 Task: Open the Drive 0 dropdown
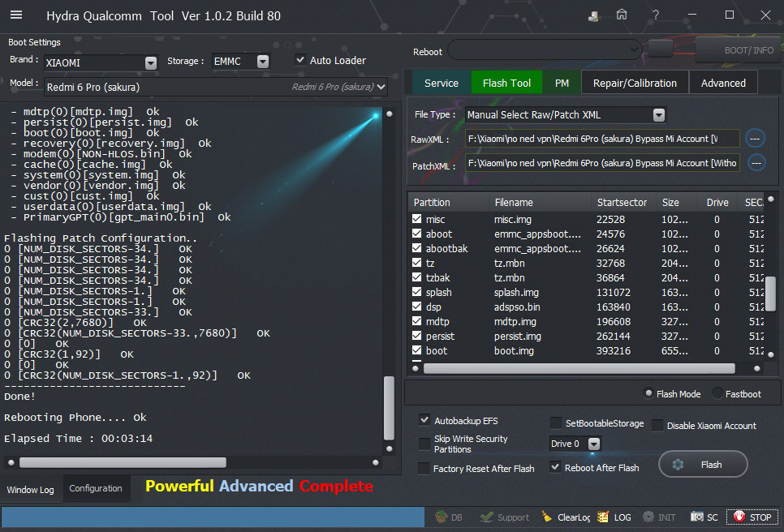pyautogui.click(x=593, y=444)
